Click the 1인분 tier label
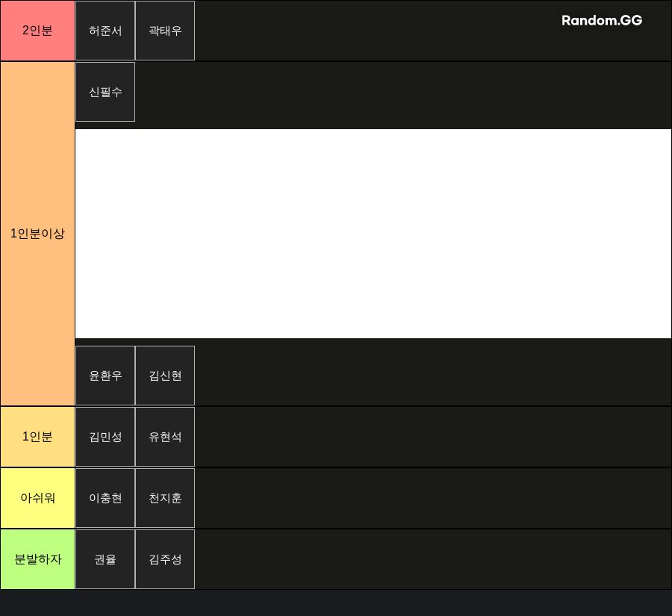The width and height of the screenshot is (672, 616). click(x=37, y=437)
